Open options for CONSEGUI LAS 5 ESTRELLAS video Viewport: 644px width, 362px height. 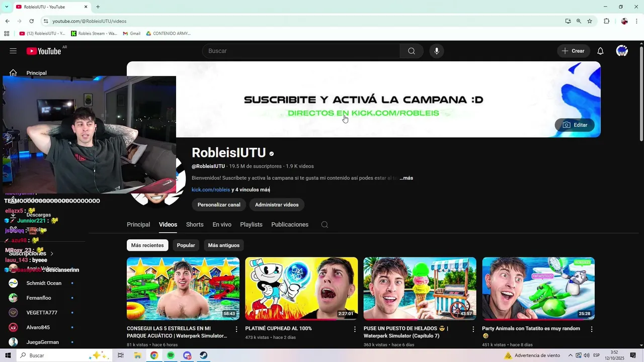[x=236, y=329]
